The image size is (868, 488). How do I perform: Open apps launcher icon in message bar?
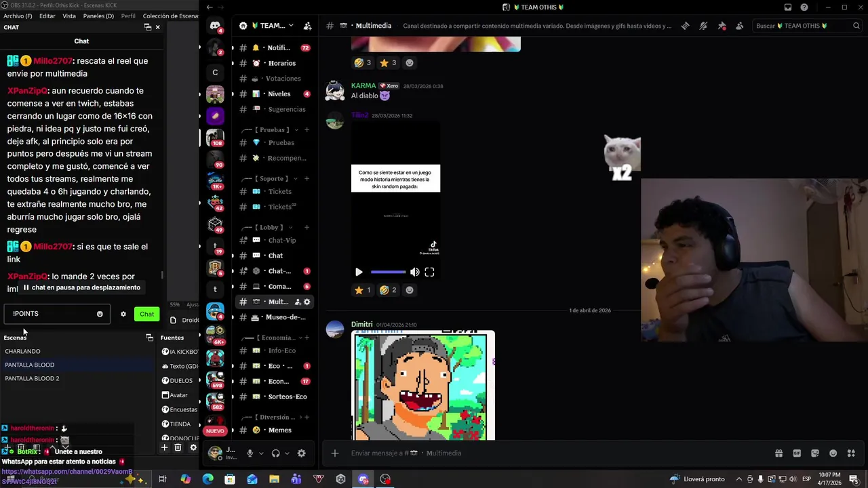(852, 453)
